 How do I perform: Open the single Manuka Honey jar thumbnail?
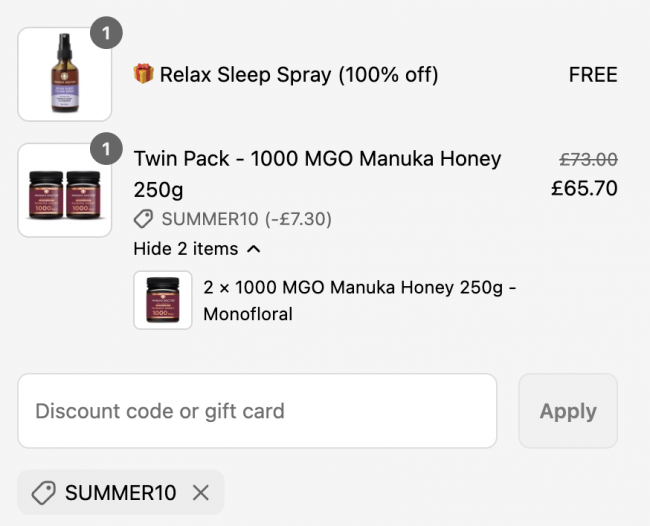pos(162,300)
